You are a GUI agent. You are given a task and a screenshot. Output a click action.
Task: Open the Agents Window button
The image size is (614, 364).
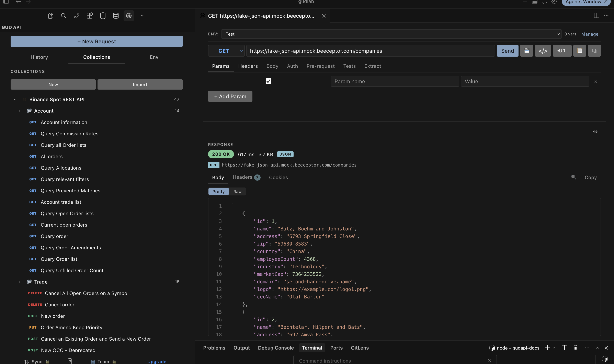point(586,2)
